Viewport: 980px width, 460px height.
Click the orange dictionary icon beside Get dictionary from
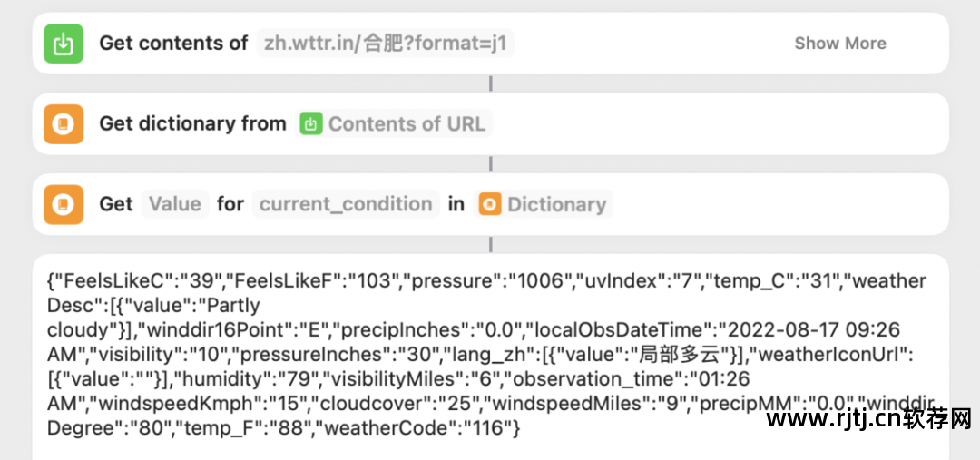coord(64,123)
